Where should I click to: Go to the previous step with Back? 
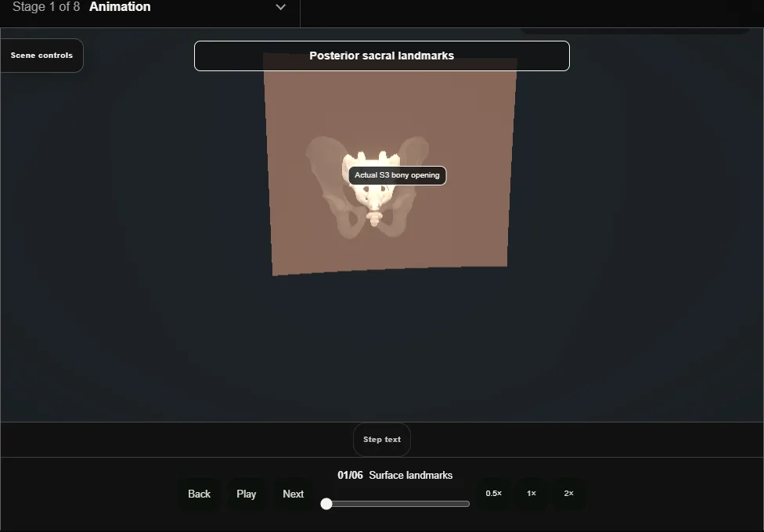[200, 494]
